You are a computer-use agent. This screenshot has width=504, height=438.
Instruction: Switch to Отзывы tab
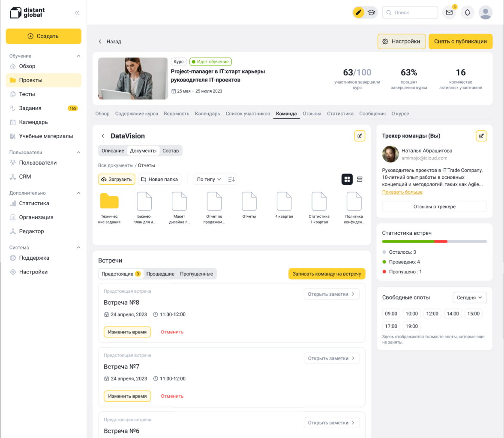tap(312, 114)
